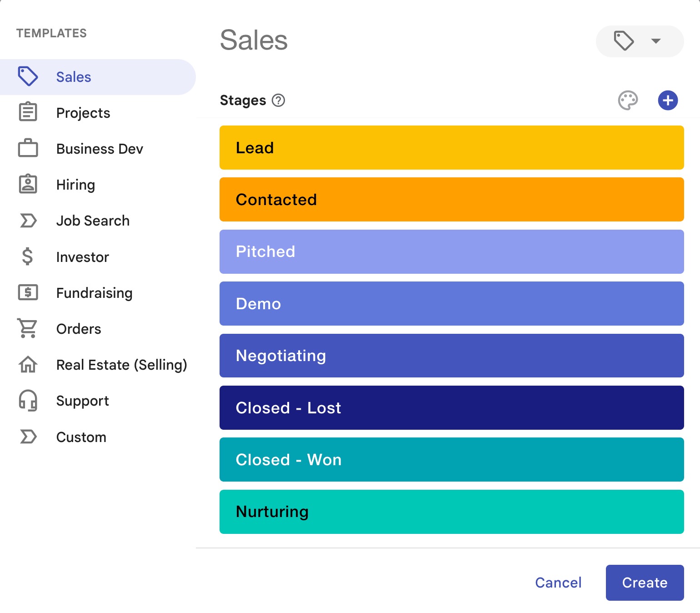Open the Stages help tooltip
This screenshot has height=613, width=700.
[279, 100]
